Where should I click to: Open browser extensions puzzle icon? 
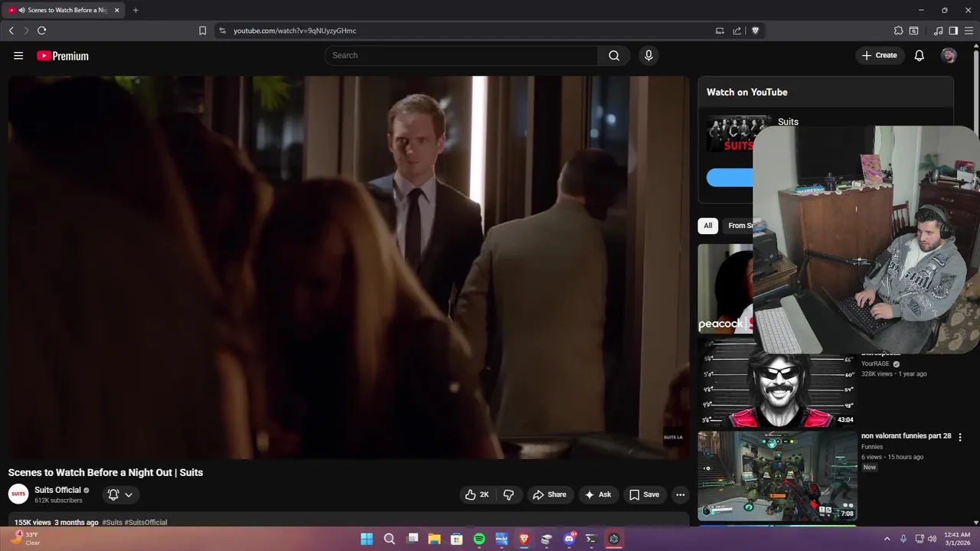click(898, 31)
